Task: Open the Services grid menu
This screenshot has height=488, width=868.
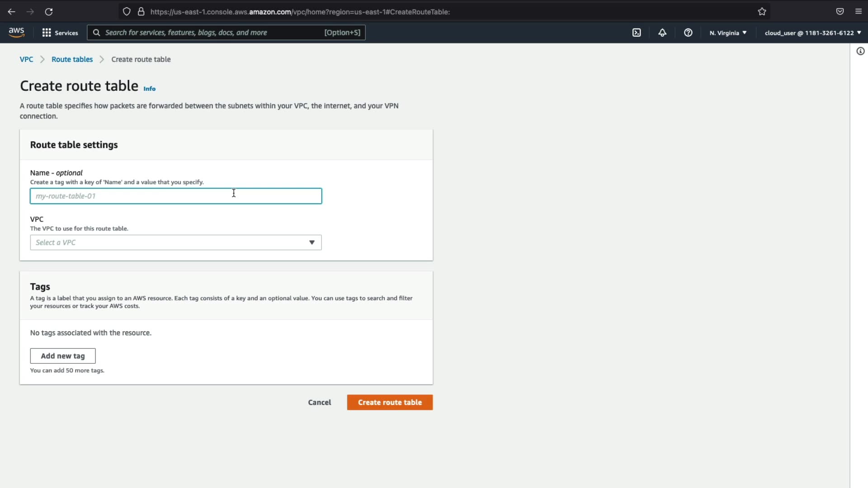Action: click(x=60, y=33)
